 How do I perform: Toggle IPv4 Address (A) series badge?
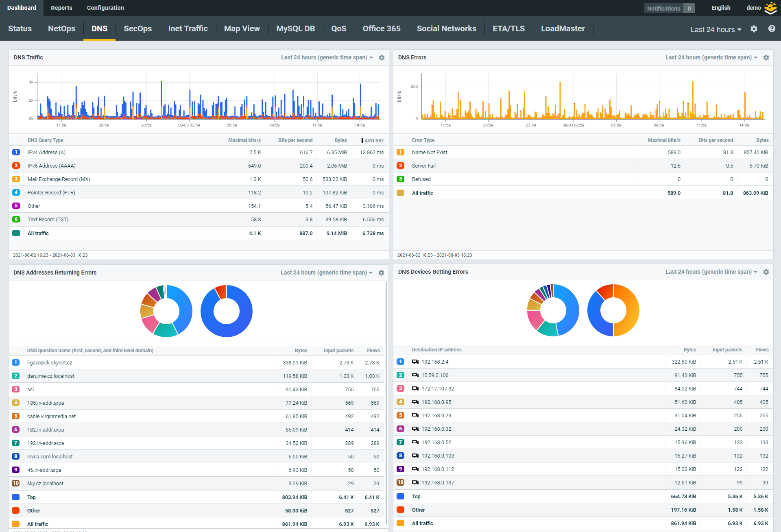click(16, 152)
